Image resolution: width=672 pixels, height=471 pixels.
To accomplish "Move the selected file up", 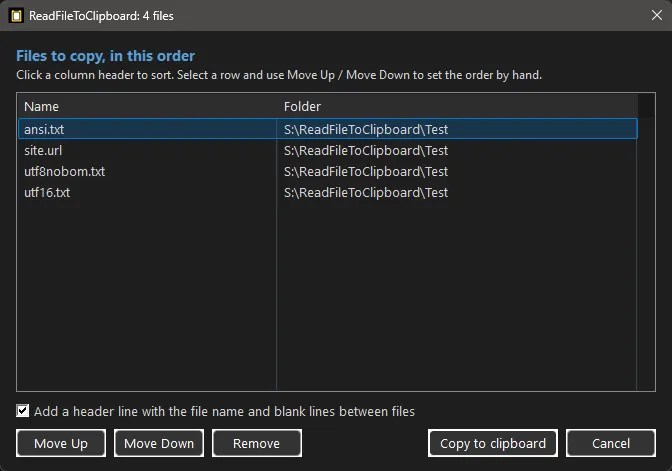I will pyautogui.click(x=61, y=443).
